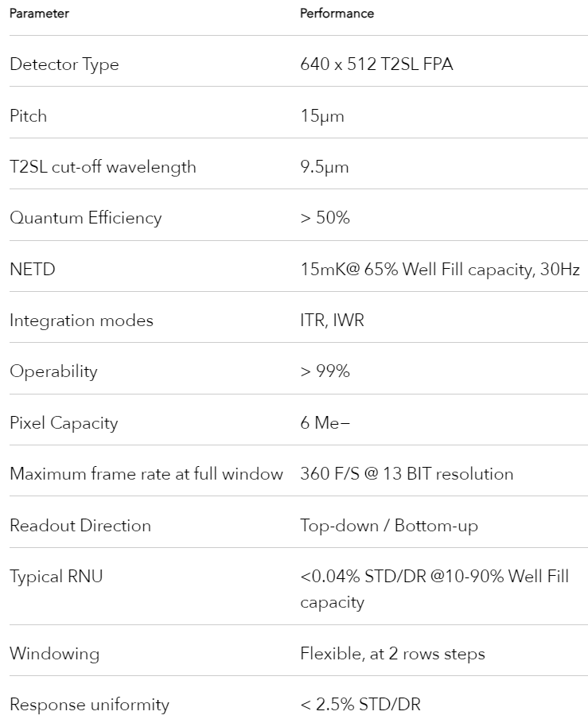This screenshot has width=588, height=723.
Task: Click the NETD parameter label
Action: pyautogui.click(x=33, y=270)
